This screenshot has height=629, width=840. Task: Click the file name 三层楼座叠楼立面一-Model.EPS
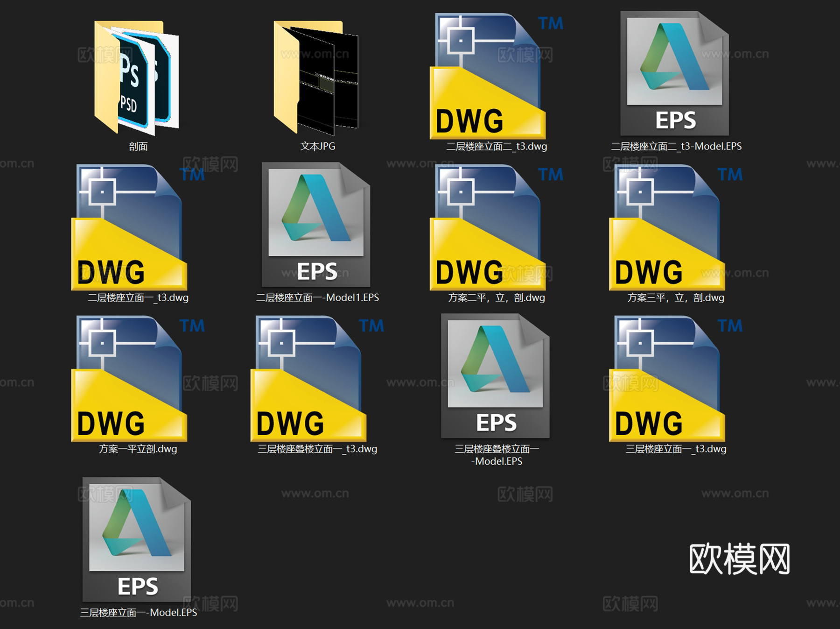tap(497, 455)
